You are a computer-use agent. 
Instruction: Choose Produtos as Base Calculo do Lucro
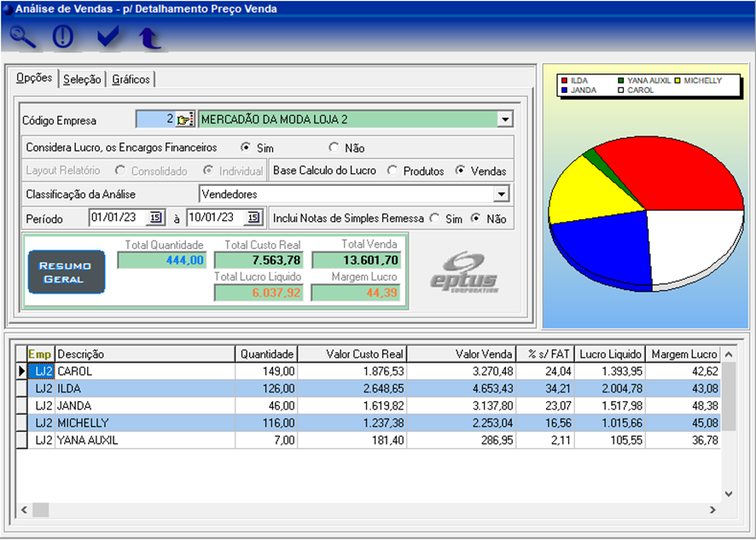point(393,171)
